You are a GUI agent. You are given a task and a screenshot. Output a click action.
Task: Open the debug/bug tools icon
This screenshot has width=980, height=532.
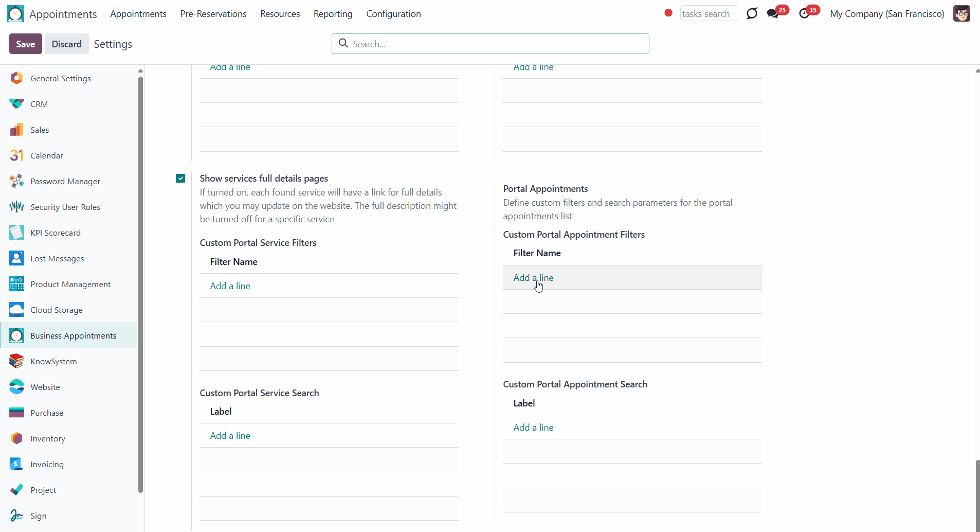coord(752,13)
